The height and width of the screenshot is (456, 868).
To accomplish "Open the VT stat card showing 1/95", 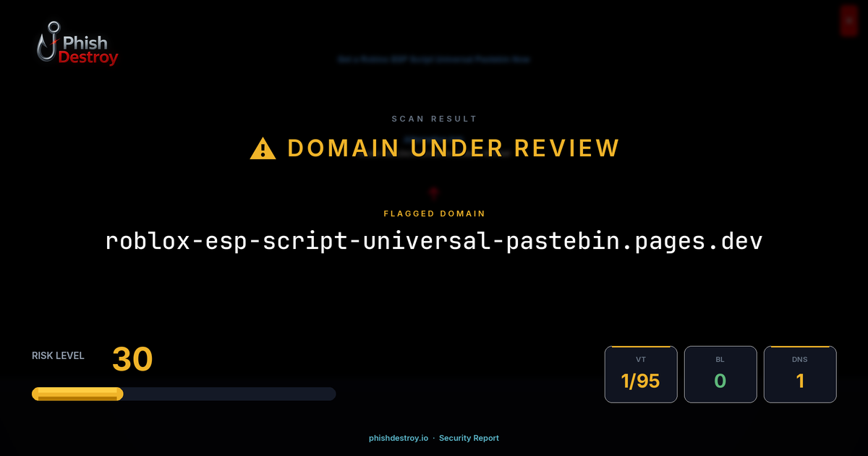I will [x=641, y=374].
